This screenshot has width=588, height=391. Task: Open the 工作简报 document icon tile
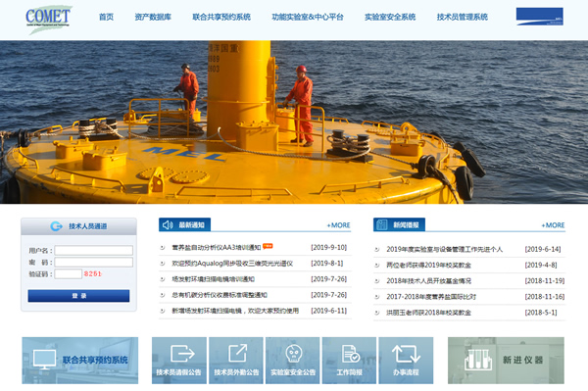[349, 361]
